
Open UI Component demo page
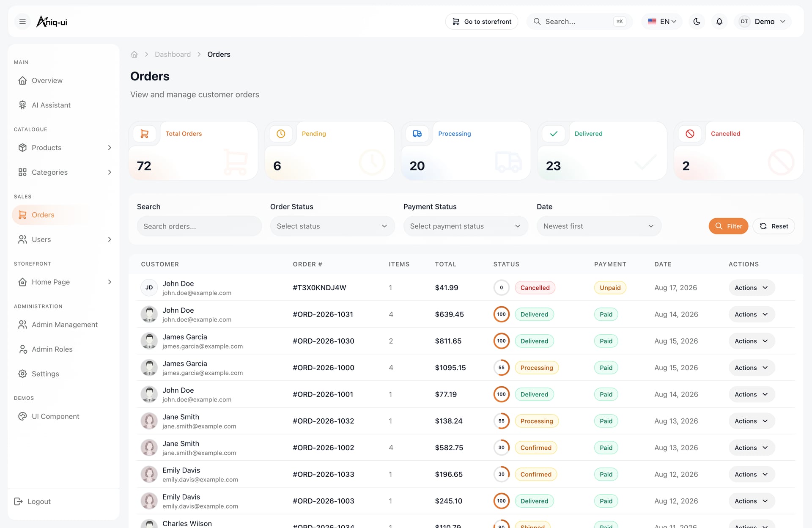pos(63,417)
